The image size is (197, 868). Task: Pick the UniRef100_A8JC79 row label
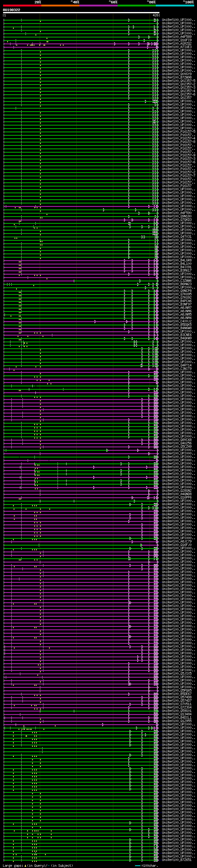(177, 541)
